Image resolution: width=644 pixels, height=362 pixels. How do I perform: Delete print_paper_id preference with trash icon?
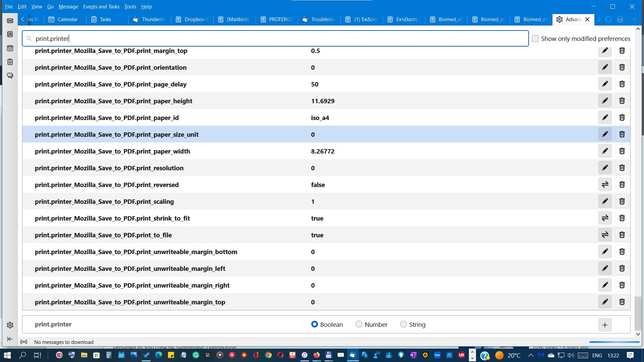coord(622,118)
